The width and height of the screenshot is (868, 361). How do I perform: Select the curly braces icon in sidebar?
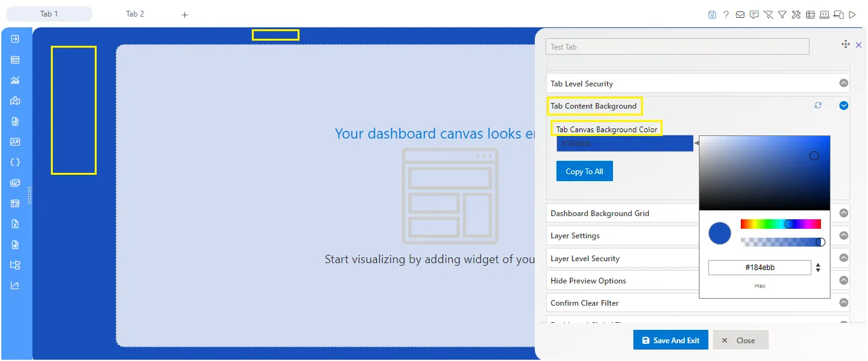[x=15, y=162]
